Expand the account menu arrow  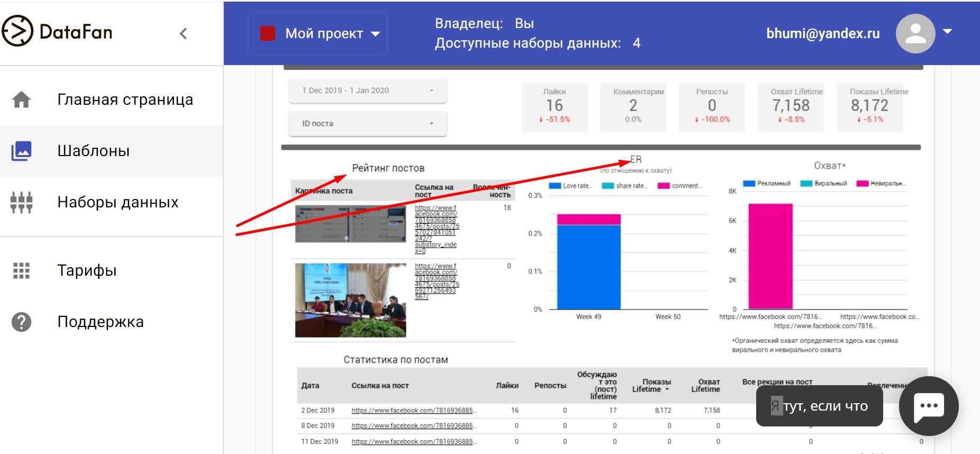pos(948,32)
